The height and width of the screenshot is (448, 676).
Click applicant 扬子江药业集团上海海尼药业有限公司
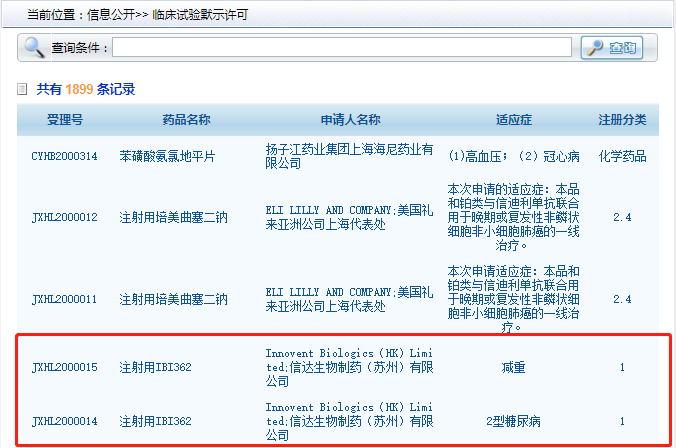(349, 156)
